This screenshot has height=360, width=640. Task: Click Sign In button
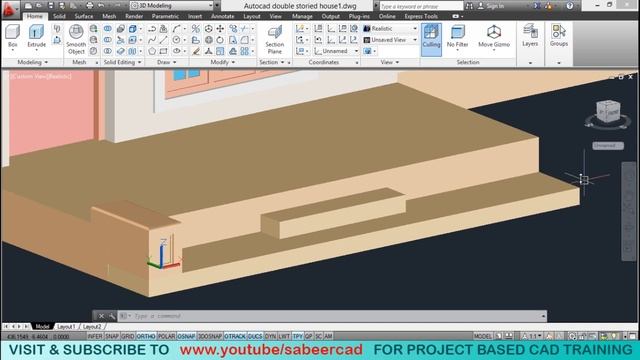tap(491, 6)
